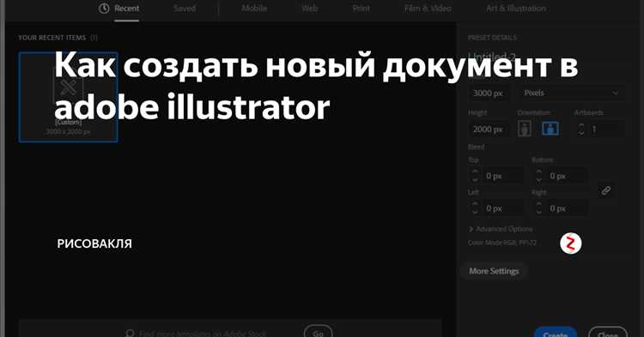Viewport: 644px width, 337px height.
Task: Select the Recent tab
Action: (126, 9)
